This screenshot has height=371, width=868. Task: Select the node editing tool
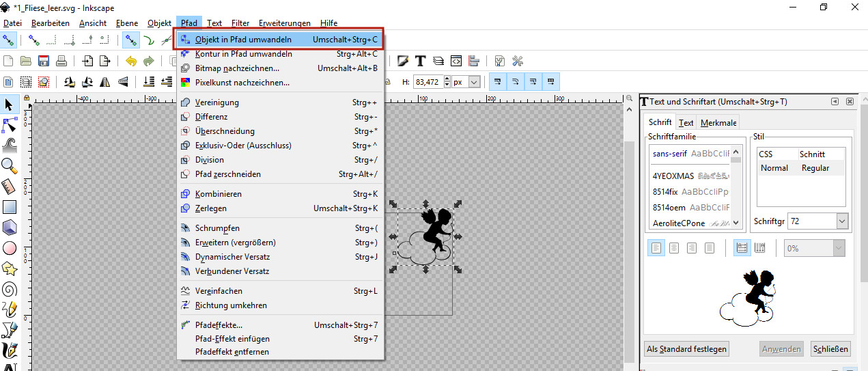[10, 125]
